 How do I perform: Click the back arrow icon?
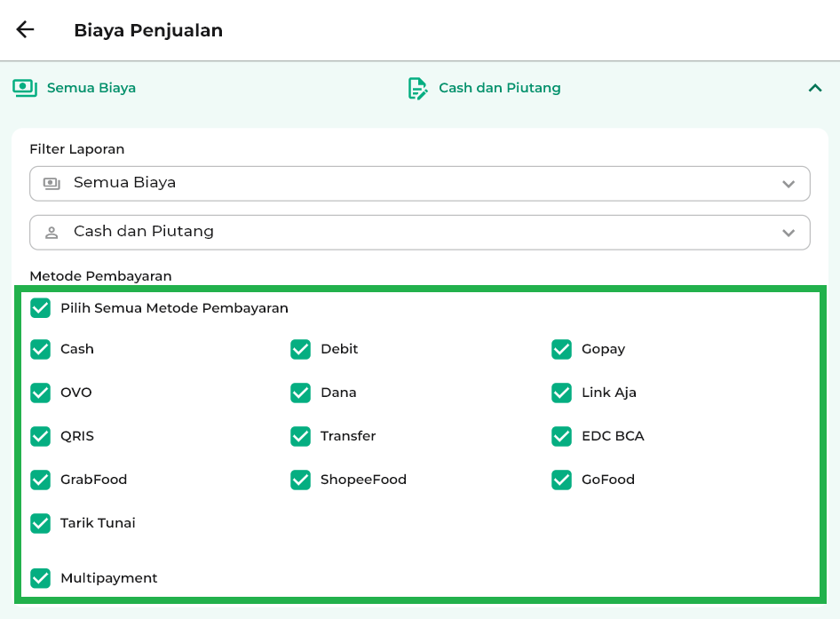pyautogui.click(x=25, y=30)
